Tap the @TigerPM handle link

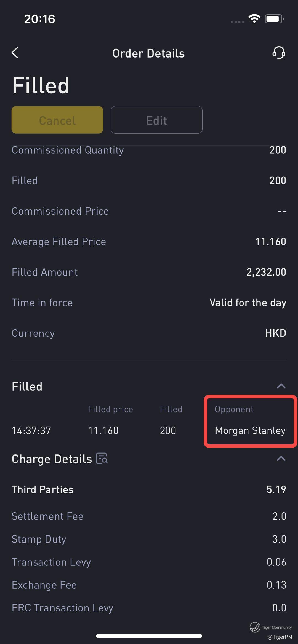tap(280, 637)
